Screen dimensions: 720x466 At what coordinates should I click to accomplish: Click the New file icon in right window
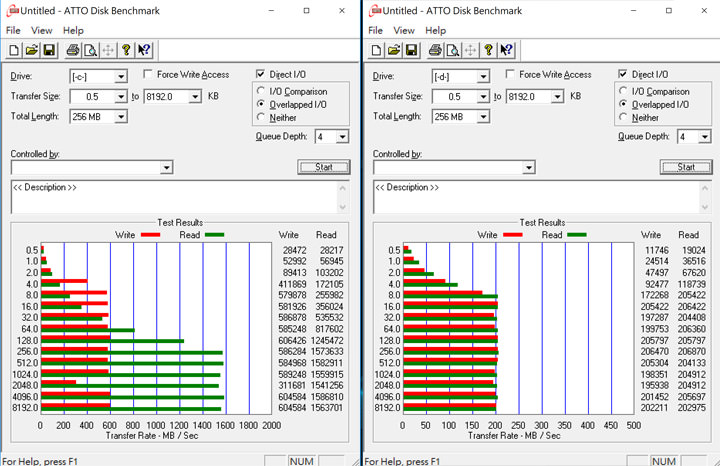376,49
